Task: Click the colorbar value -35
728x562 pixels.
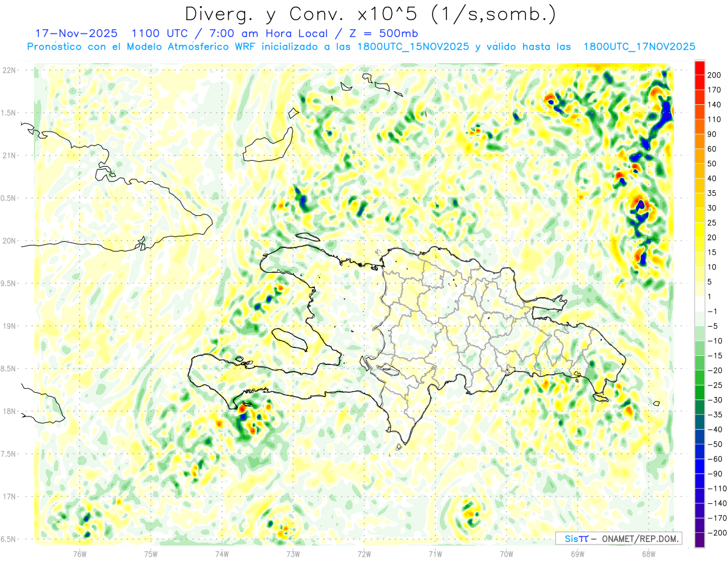Action: coord(716,415)
